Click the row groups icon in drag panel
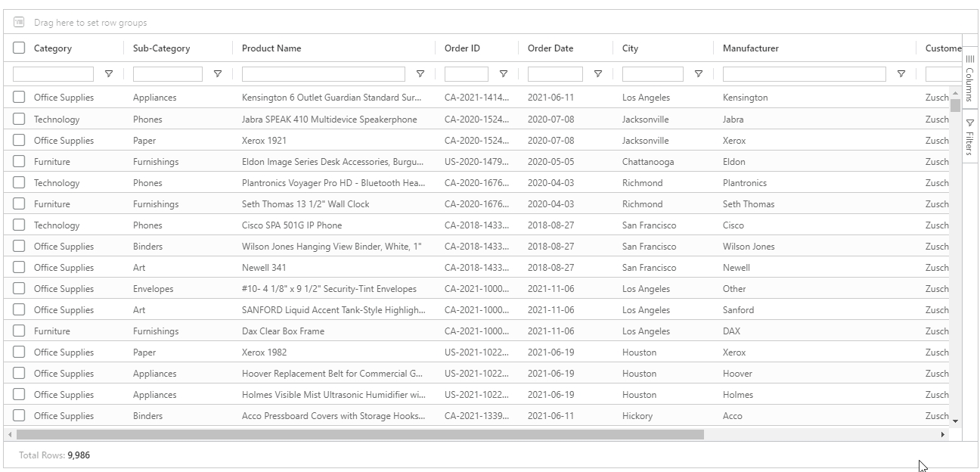Image resolution: width=980 pixels, height=472 pixels. pyautogui.click(x=20, y=23)
